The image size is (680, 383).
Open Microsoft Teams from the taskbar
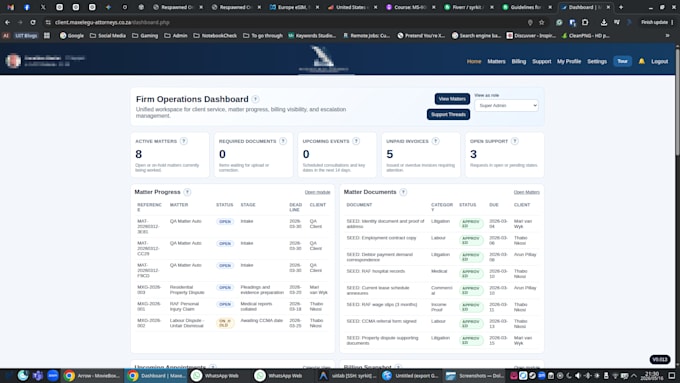pyautogui.click(x=38, y=376)
